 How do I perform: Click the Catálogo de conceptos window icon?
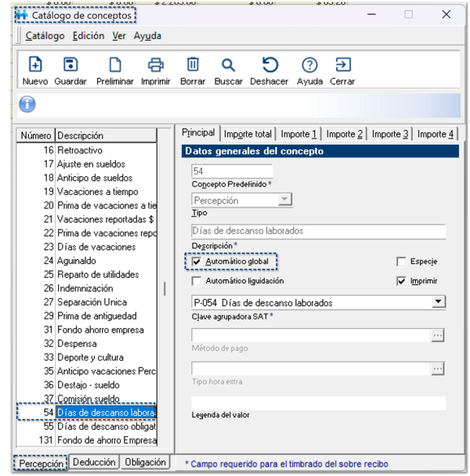tap(22, 15)
